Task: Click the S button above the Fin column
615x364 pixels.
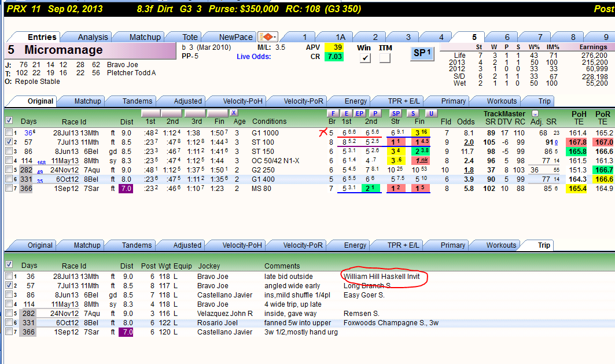Action: click(x=413, y=113)
